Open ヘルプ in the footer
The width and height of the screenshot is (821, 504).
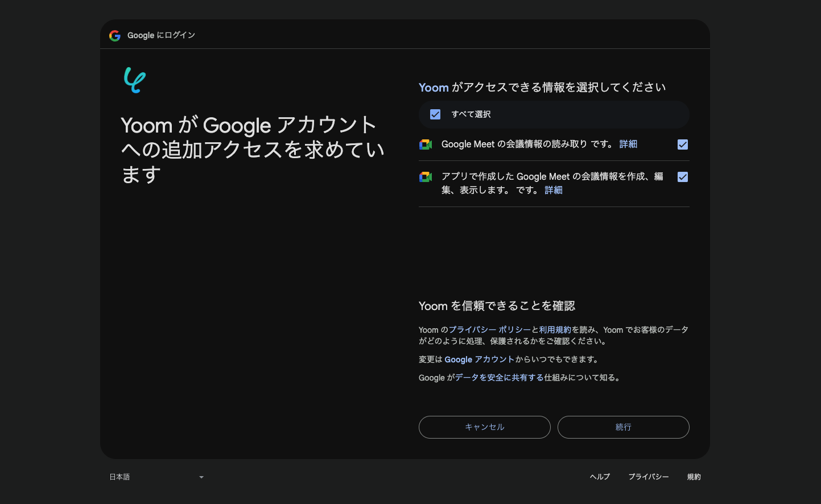600,477
